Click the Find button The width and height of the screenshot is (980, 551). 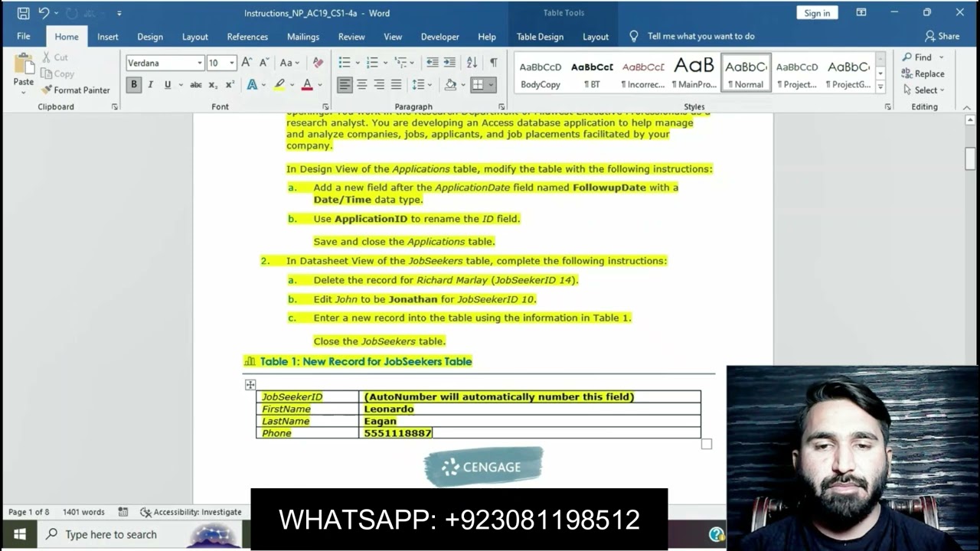(917, 57)
